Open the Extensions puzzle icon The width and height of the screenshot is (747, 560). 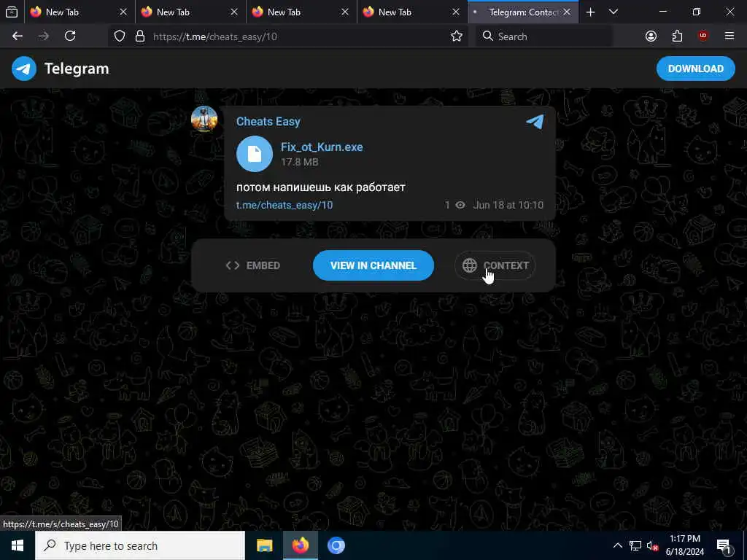(677, 36)
